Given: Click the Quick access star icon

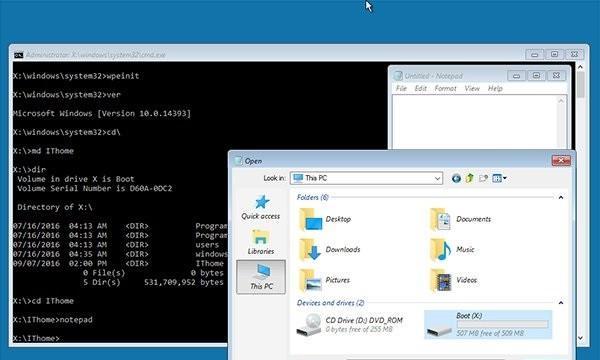Looking at the screenshot, I should click(262, 202).
